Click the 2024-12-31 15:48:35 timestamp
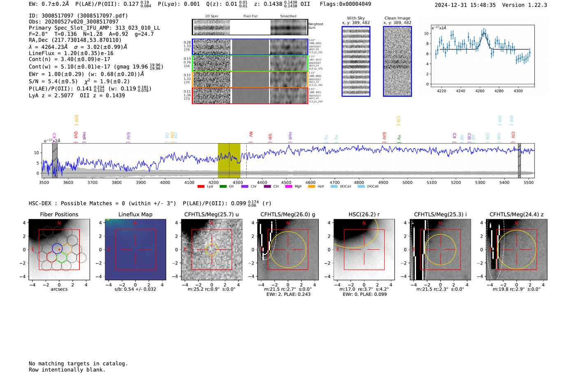Screen dimensions: 576x392 tap(465, 5)
